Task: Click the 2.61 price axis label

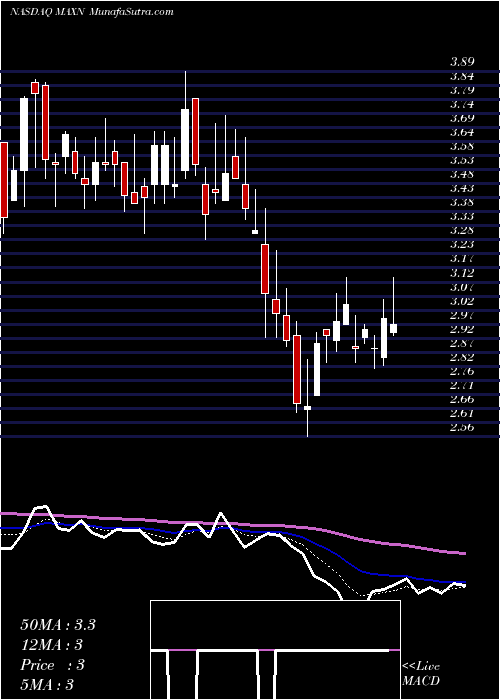Action: (x=462, y=413)
